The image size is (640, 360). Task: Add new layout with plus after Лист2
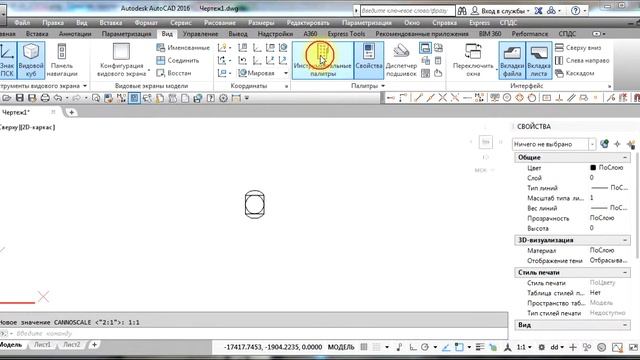94,345
